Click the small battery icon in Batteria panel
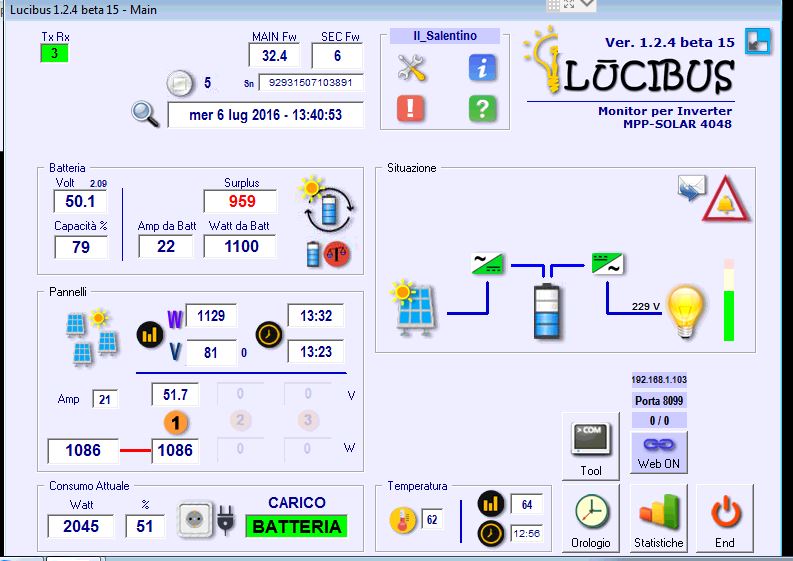Screen dimensions: 793x561 click(313, 254)
